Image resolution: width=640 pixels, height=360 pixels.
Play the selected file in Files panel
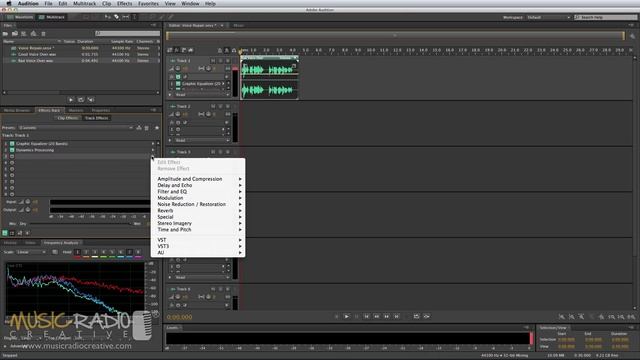pyautogui.click(x=71, y=100)
